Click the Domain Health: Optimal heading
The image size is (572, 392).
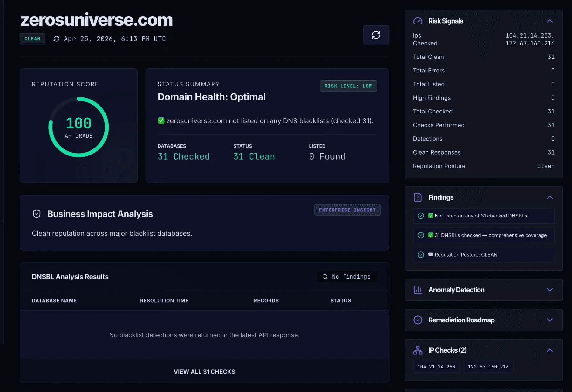(212, 97)
